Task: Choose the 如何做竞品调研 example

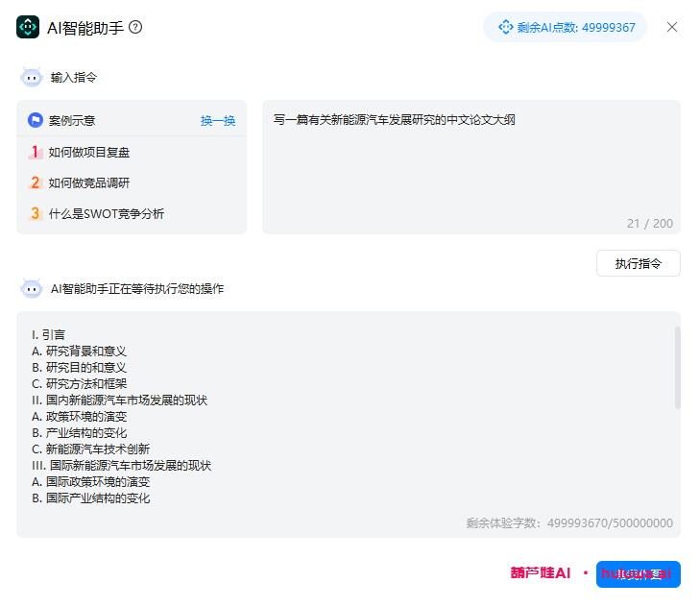Action: 89,182
